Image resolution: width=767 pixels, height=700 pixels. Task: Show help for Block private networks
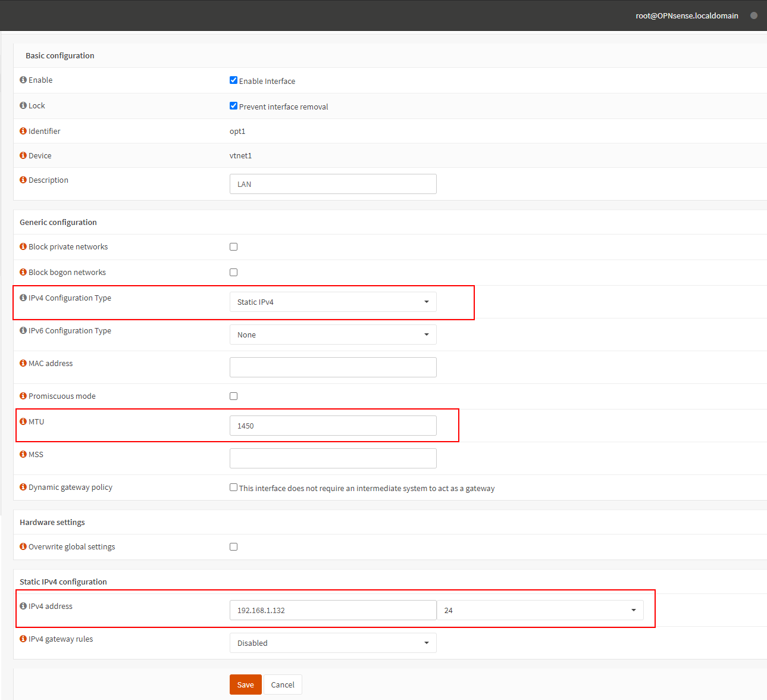coord(23,246)
